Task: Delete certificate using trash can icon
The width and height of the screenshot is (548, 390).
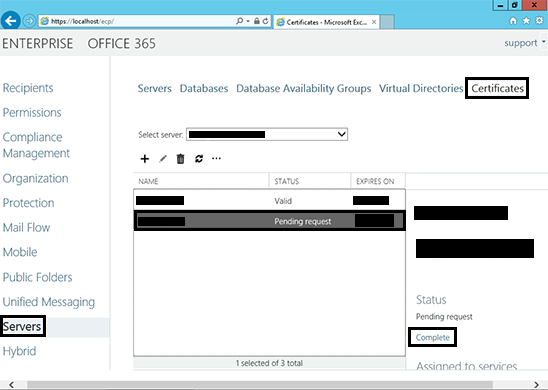Action: pyautogui.click(x=180, y=159)
